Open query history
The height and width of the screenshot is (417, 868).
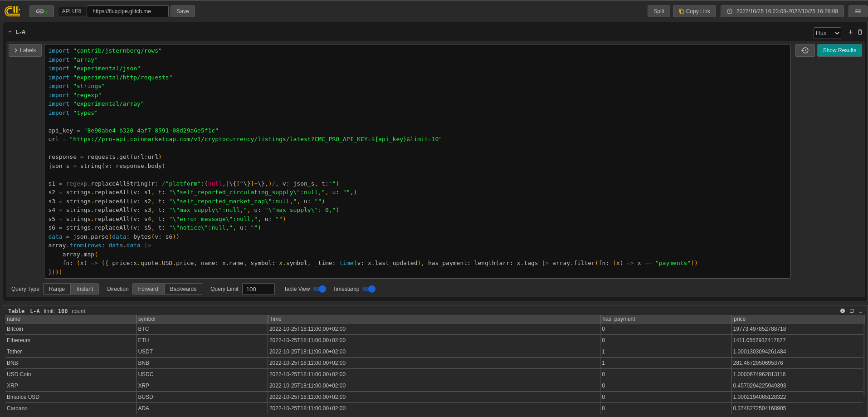point(805,50)
